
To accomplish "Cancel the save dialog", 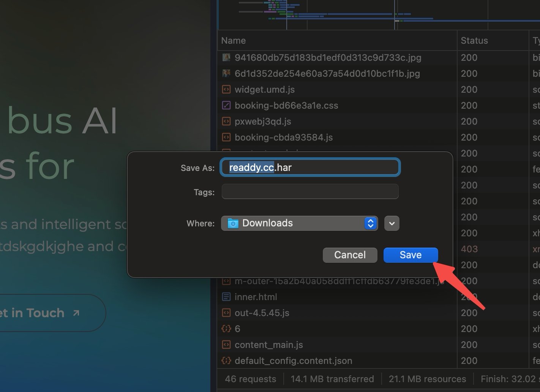I will click(x=350, y=255).
